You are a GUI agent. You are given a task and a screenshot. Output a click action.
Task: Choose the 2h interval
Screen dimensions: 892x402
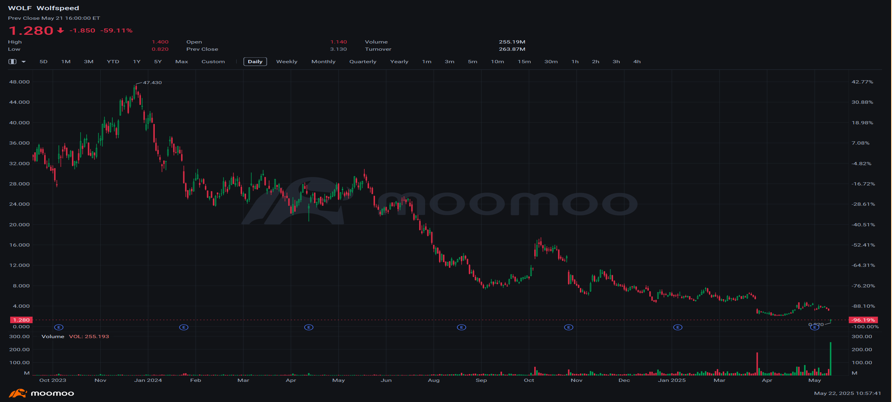pyautogui.click(x=595, y=61)
